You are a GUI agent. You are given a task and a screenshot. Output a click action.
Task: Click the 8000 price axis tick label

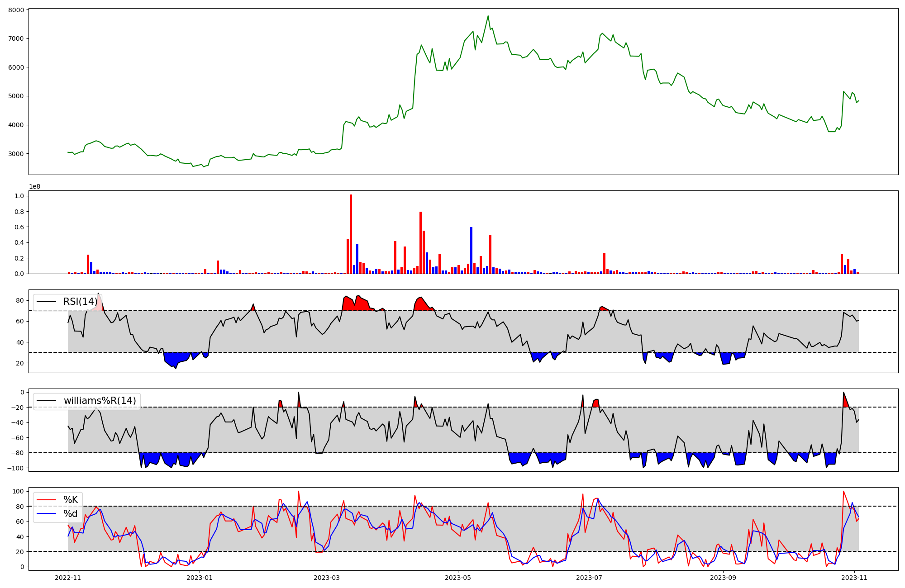[x=17, y=9]
